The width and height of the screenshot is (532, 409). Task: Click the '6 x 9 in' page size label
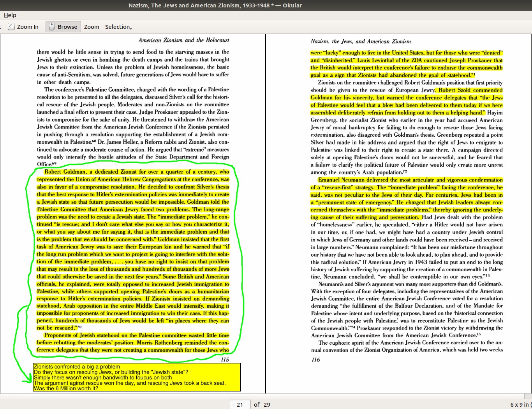pos(520,404)
